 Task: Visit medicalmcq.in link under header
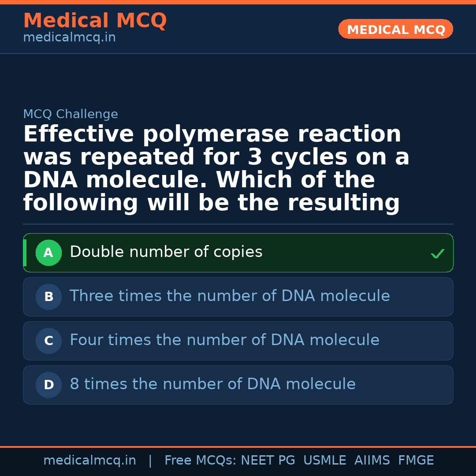(69, 38)
